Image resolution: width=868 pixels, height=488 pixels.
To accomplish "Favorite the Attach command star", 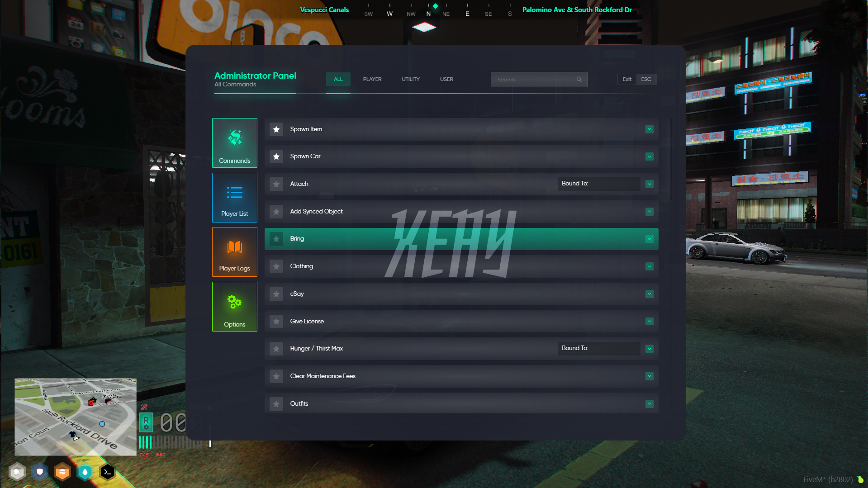I will click(x=276, y=184).
